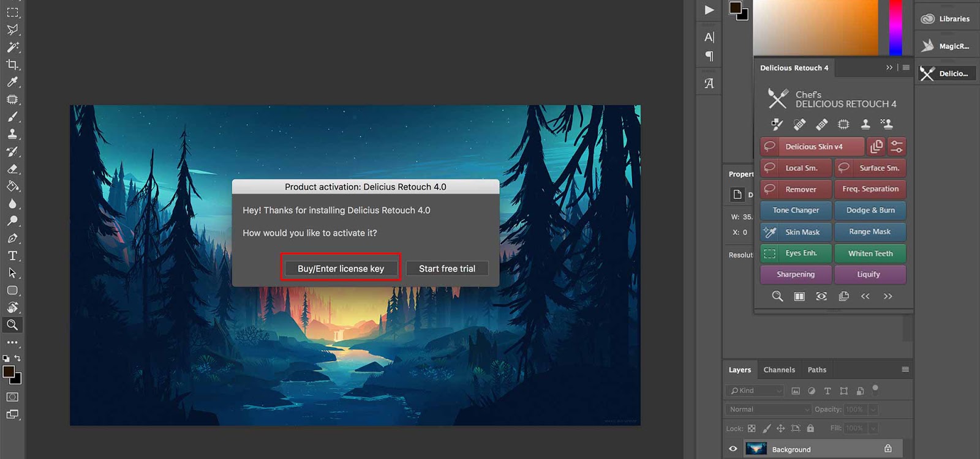Change screen mode icon at toolbar bottom

(12, 414)
